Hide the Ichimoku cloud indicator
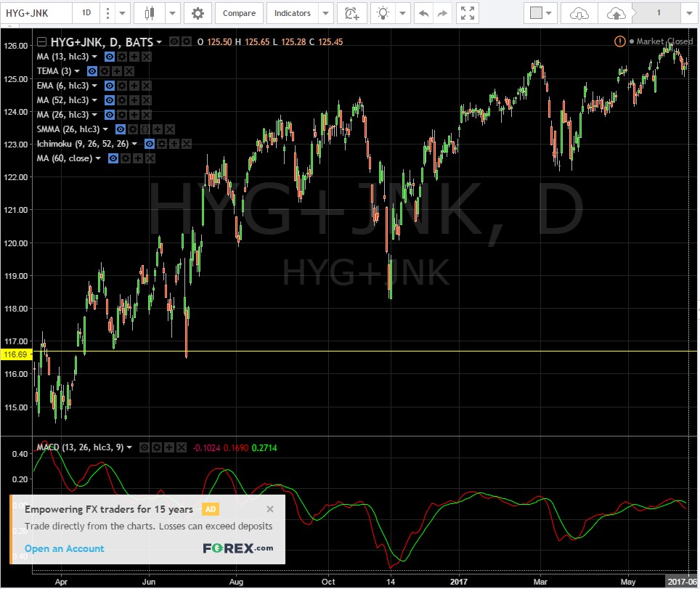Image resolution: width=700 pixels, height=589 pixels. click(150, 144)
